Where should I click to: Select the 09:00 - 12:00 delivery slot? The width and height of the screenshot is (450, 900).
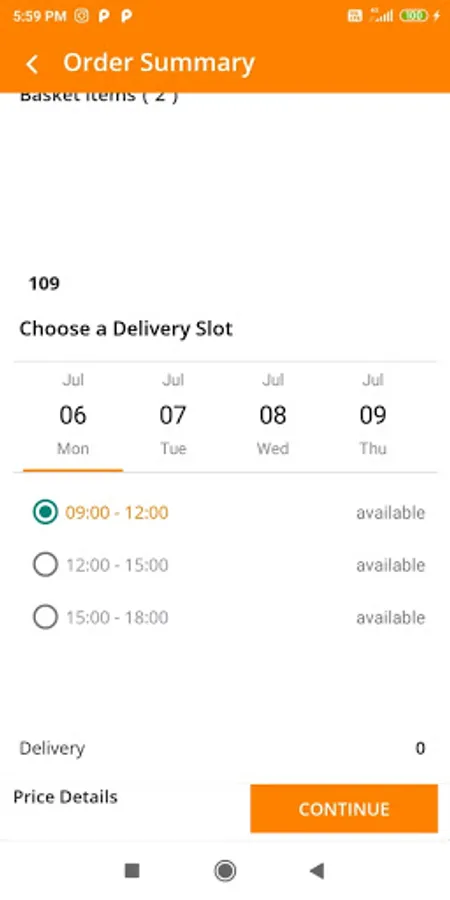228,513
